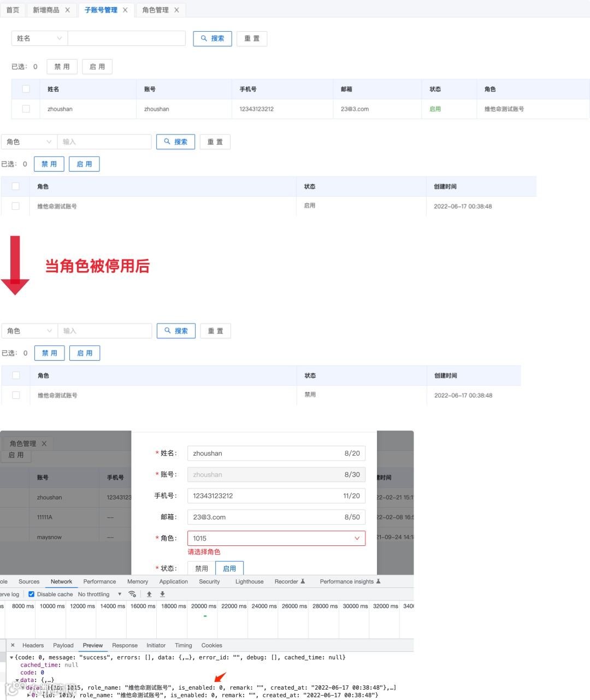The height and width of the screenshot is (700, 590).
Task: Click the Export HAR file icon
Action: pyautogui.click(x=162, y=594)
